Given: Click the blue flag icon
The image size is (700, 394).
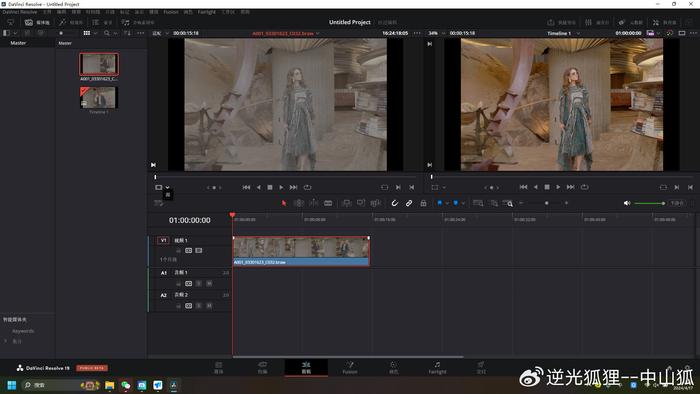Looking at the screenshot, I should [440, 203].
